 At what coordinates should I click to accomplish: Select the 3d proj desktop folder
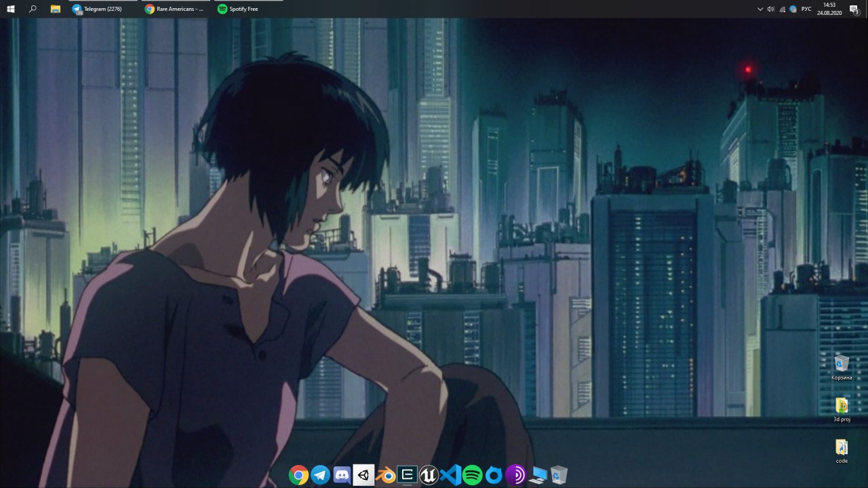pos(842,409)
